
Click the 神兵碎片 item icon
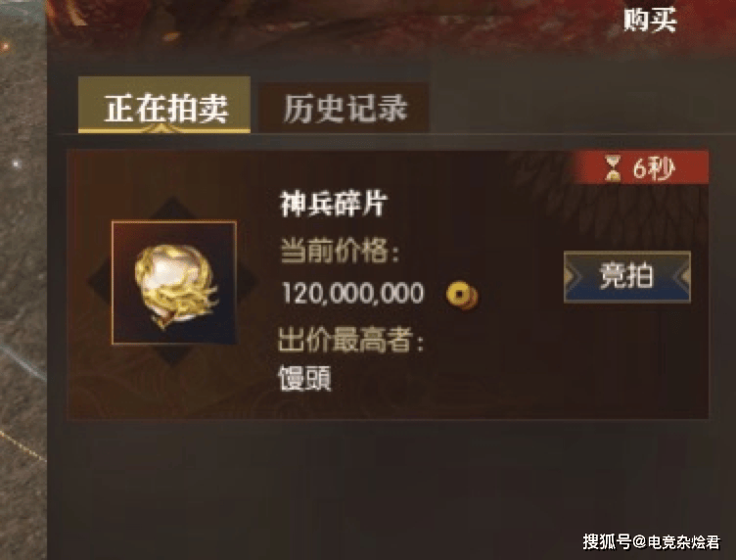click(174, 283)
